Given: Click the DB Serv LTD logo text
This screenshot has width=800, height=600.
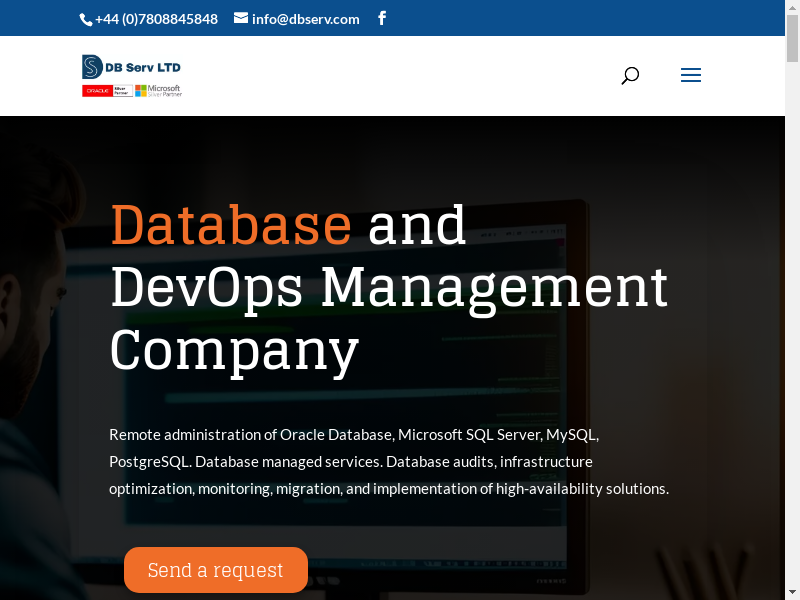Looking at the screenshot, I should (x=144, y=67).
